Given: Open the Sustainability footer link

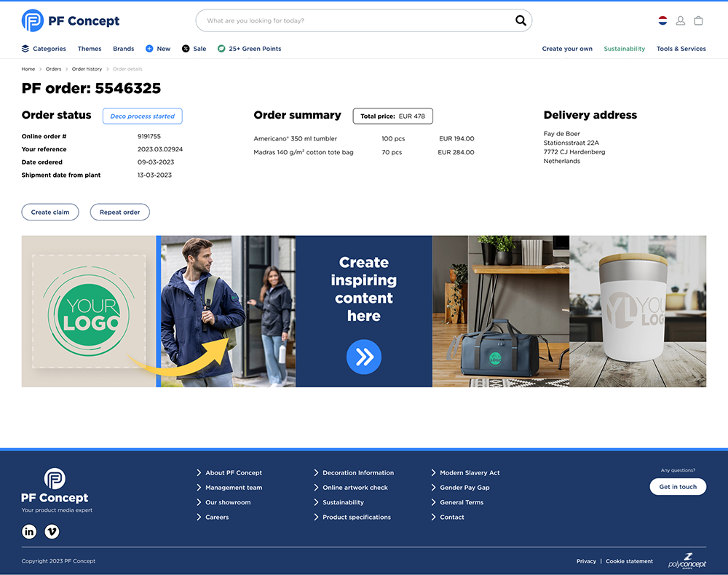Looking at the screenshot, I should point(343,502).
